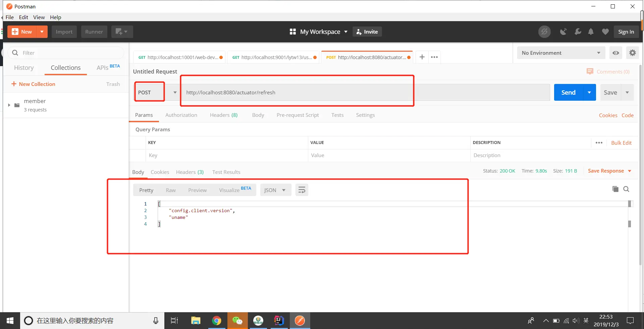This screenshot has width=644, height=329.
Task: Search the response with the magnifier icon
Action: (x=627, y=189)
